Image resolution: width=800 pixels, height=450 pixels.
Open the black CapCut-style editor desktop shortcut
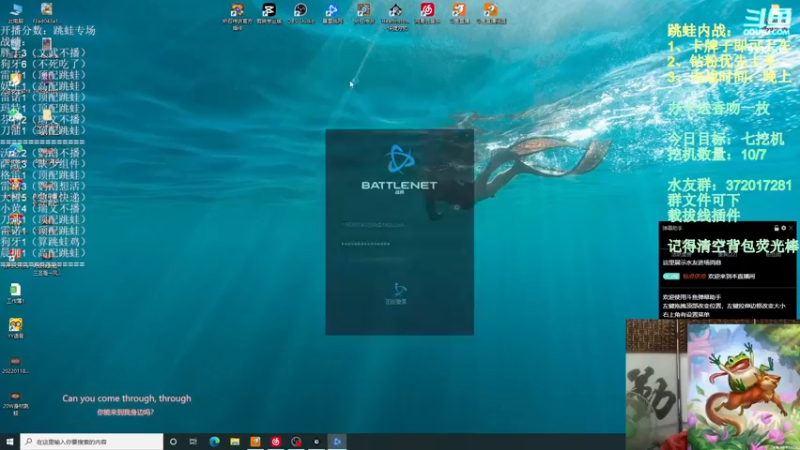269,13
